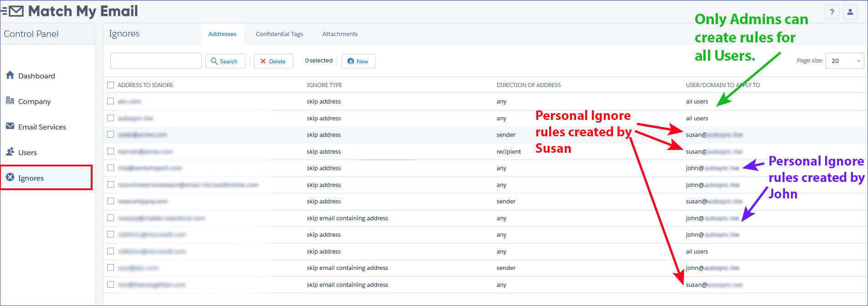The image size is (868, 306).
Task: Switch to the Attachments tab
Action: click(x=340, y=34)
